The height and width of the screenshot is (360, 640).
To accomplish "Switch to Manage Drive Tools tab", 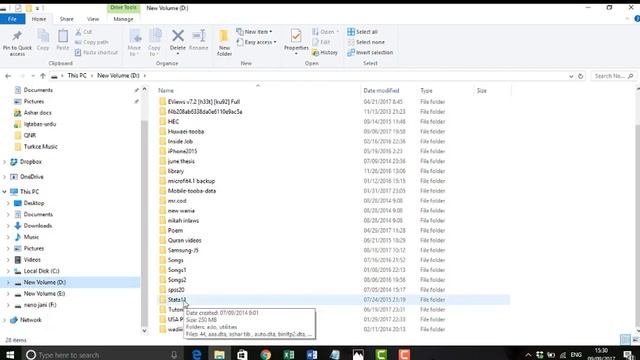I will [x=123, y=19].
